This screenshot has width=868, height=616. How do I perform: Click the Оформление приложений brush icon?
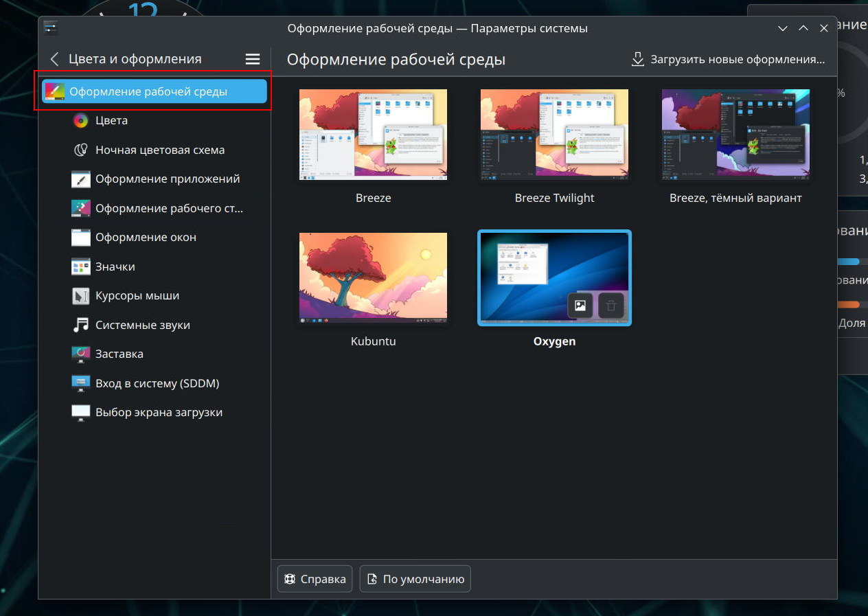pos(81,179)
